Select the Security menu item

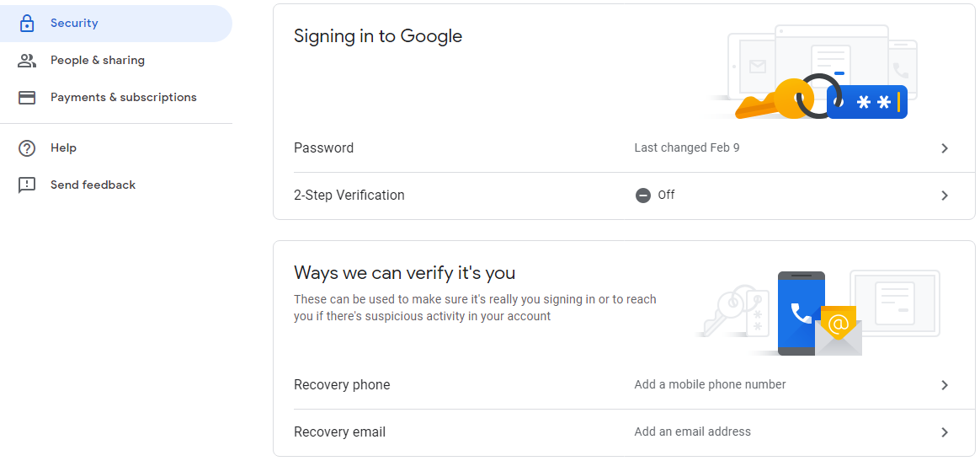pos(74,24)
